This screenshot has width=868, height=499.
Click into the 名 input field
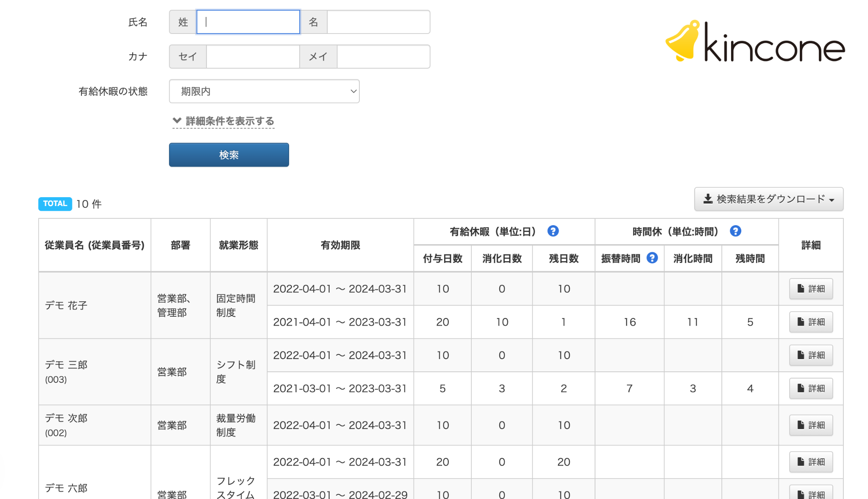tap(378, 22)
